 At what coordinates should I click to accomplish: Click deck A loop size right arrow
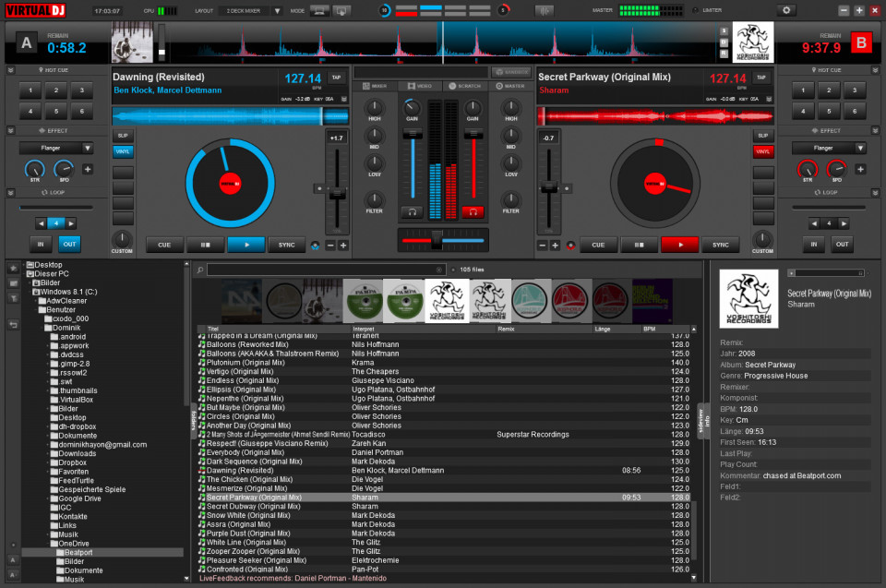71,224
